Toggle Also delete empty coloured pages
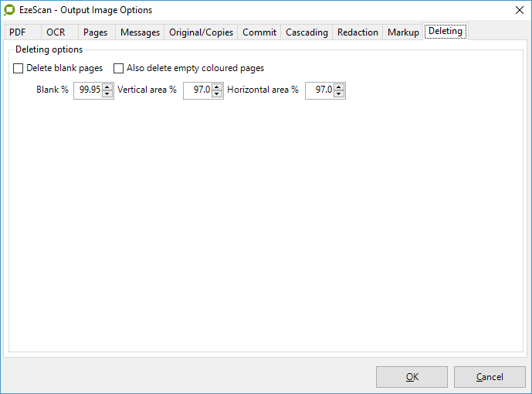Viewport: 532px width, 394px height. (x=119, y=69)
